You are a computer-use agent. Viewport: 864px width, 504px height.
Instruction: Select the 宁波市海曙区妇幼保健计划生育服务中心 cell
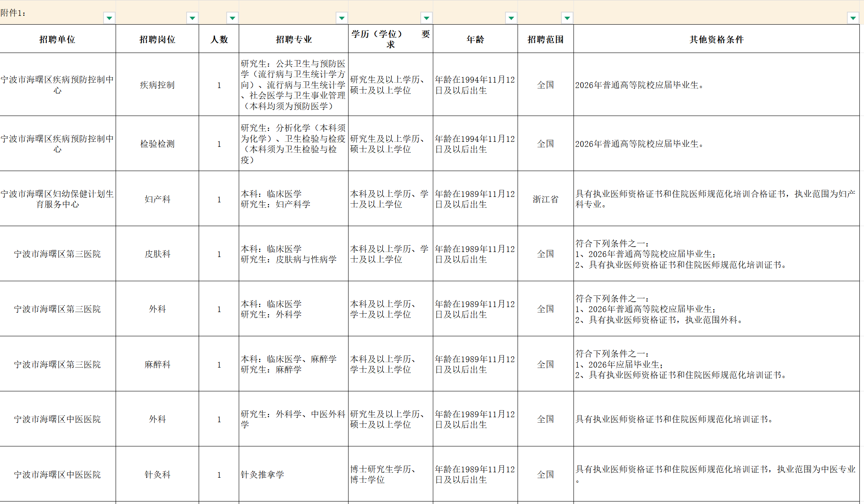point(57,199)
